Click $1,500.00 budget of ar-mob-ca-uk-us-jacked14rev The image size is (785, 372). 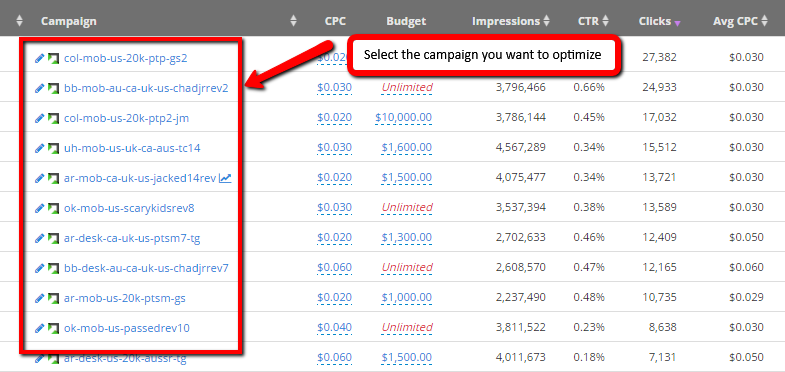pyautogui.click(x=407, y=178)
